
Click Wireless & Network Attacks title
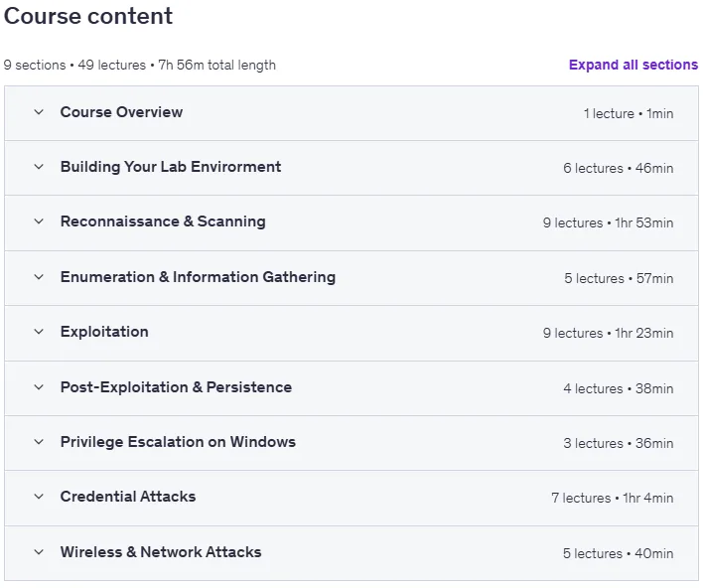click(161, 552)
